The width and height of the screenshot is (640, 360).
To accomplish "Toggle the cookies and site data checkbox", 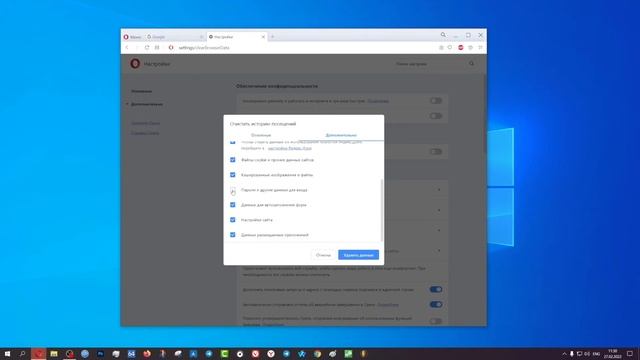I will [233, 160].
